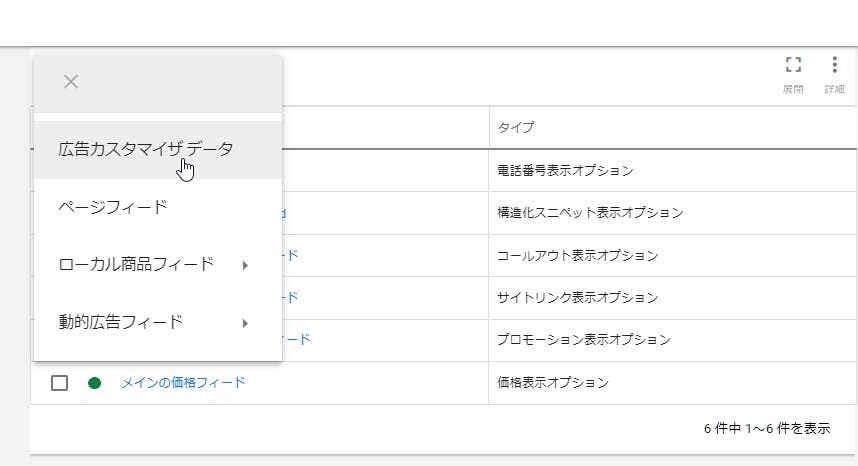The image size is (858, 466).
Task: Tick the checkbox beside メインの価格フィード
Action: coord(59,383)
